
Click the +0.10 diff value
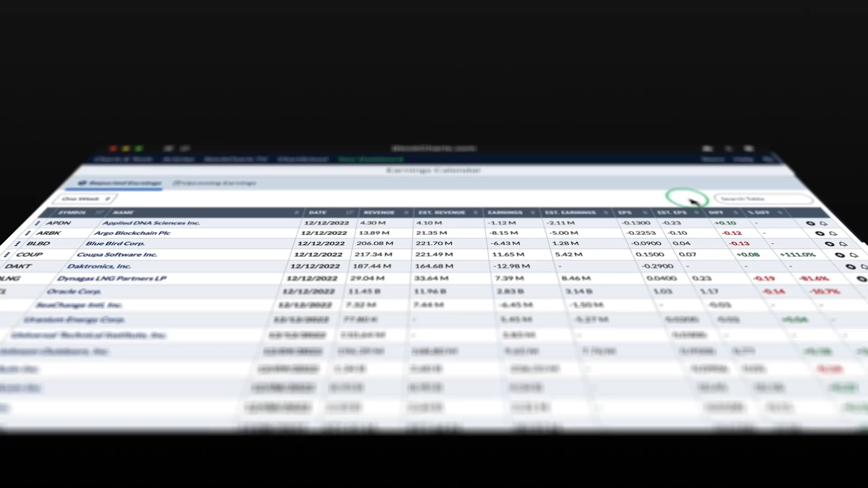point(725,223)
